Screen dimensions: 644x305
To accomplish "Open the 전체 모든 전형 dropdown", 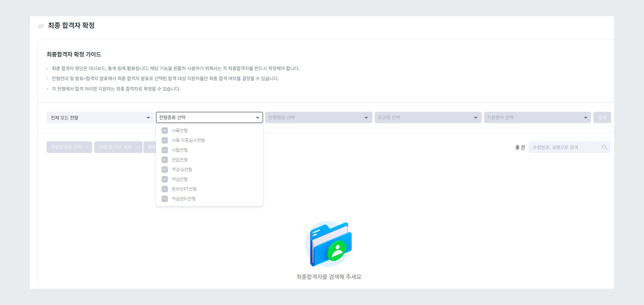I will [100, 117].
